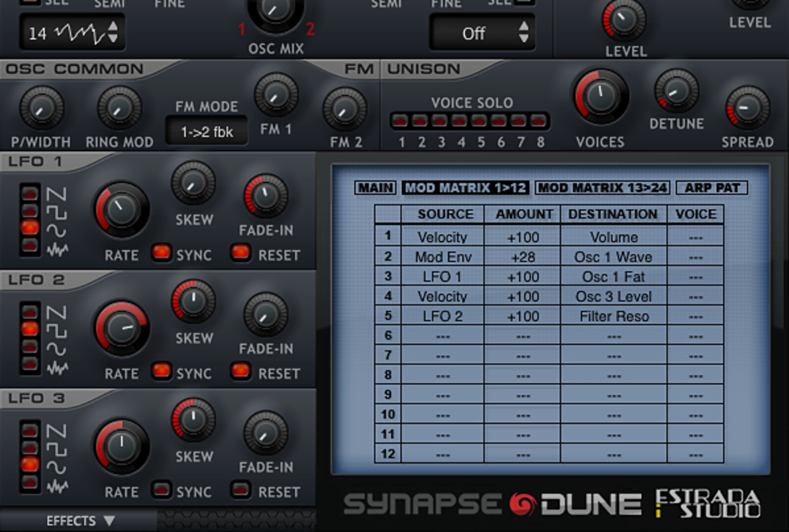Click the LFO 2 SKEW knob
Image resolution: width=789 pixels, height=532 pixels.
(194, 301)
